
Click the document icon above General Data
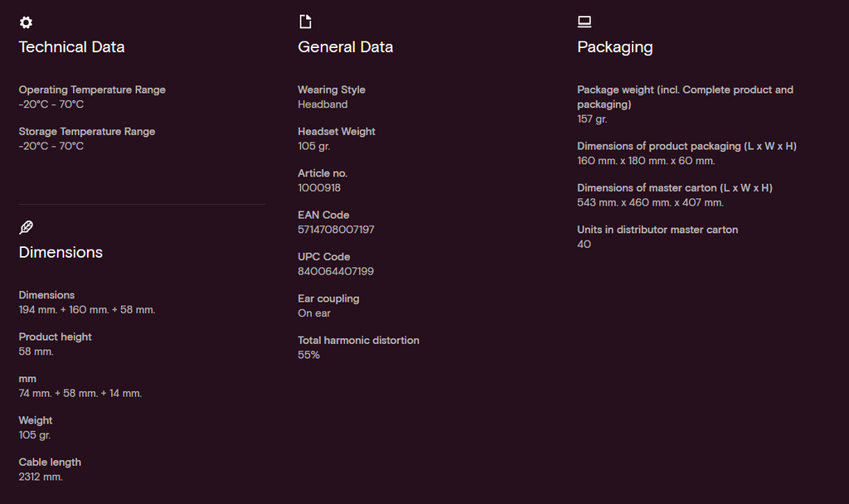(x=305, y=22)
